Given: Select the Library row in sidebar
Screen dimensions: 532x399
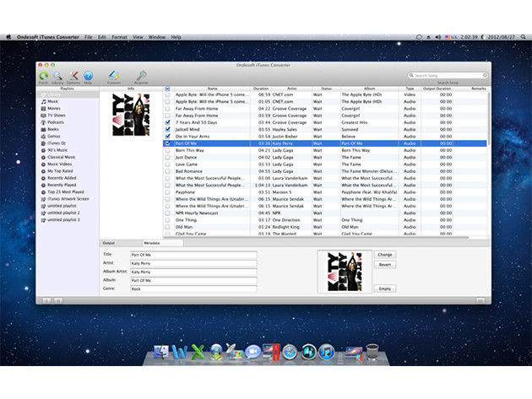Looking at the screenshot, I should coord(68,94).
